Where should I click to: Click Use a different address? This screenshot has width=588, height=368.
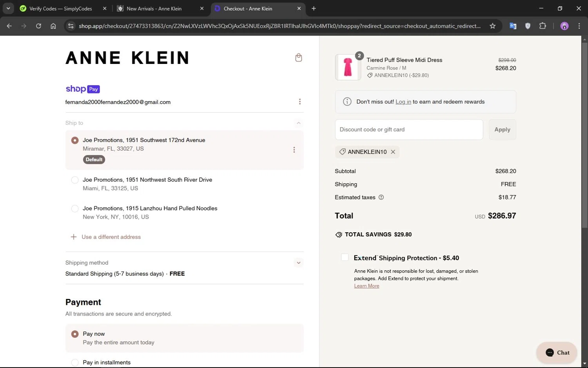tap(111, 237)
